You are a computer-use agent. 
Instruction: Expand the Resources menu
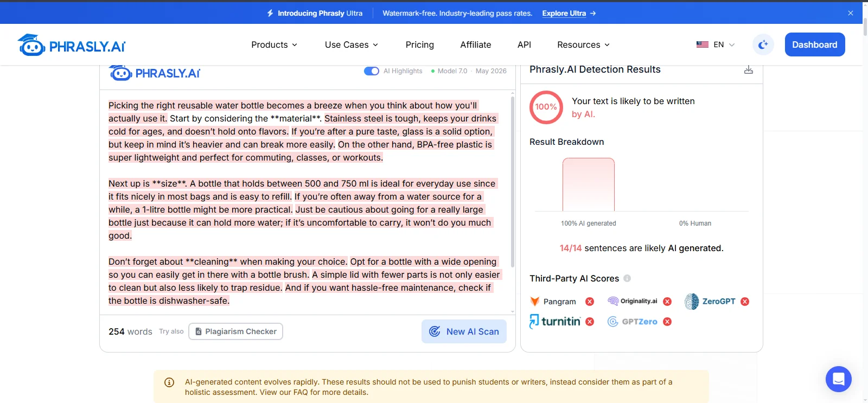(583, 45)
